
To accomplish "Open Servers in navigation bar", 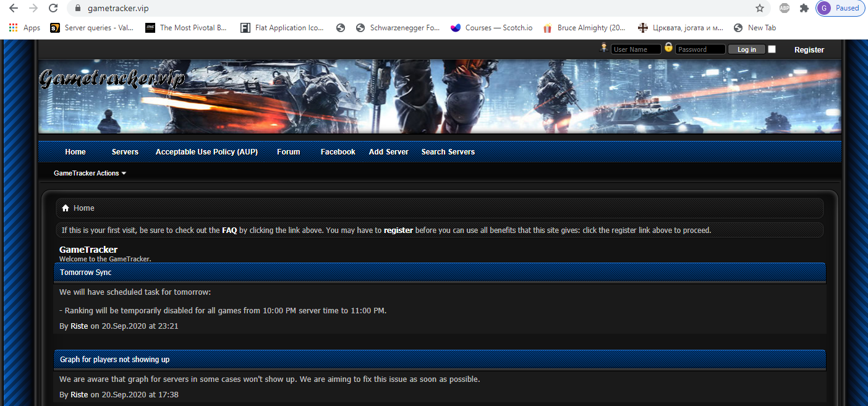I will (125, 152).
